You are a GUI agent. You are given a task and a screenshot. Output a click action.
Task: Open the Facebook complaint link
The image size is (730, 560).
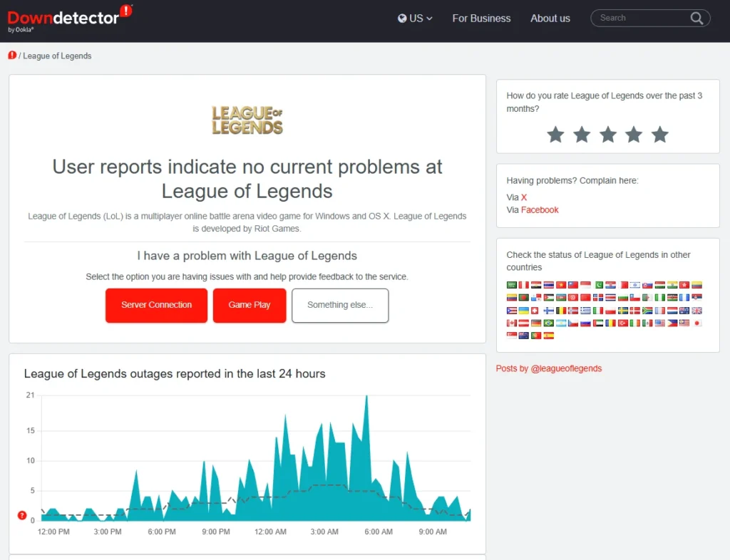[x=540, y=210]
